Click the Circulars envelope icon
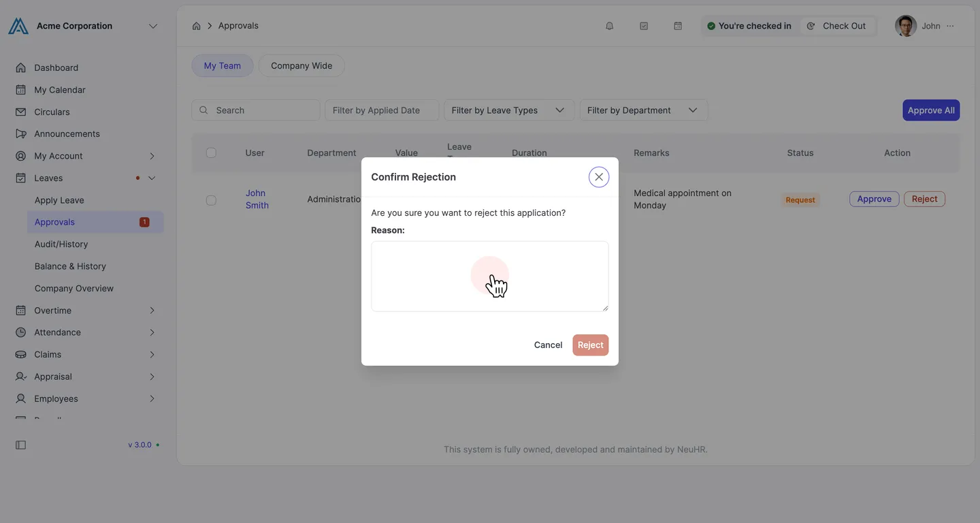Image resolution: width=980 pixels, height=523 pixels. point(21,112)
